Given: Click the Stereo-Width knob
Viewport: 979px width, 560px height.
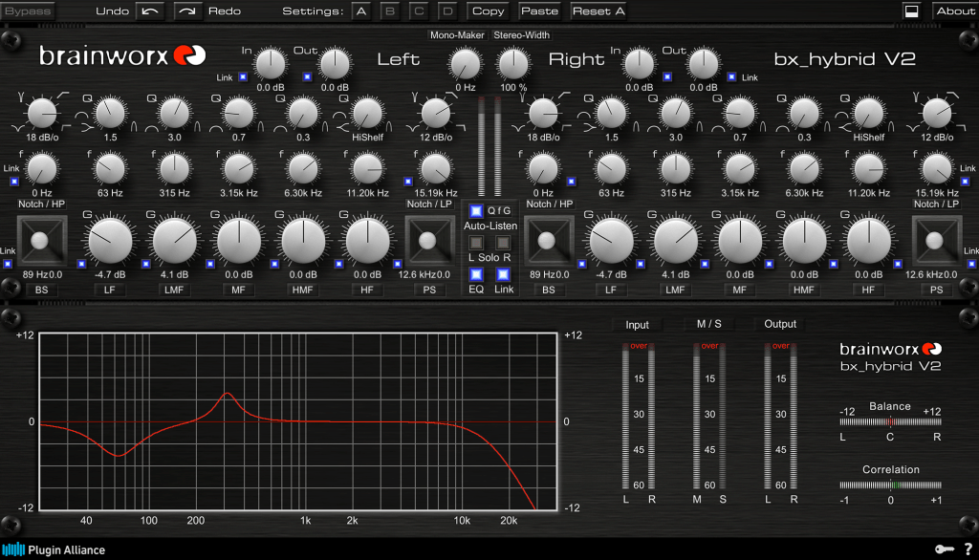Looking at the screenshot, I should [x=514, y=65].
